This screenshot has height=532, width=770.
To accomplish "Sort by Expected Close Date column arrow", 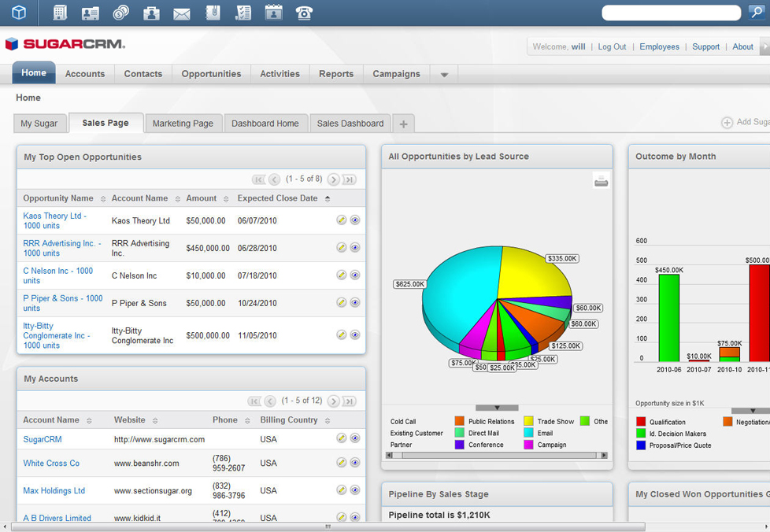I will point(328,199).
